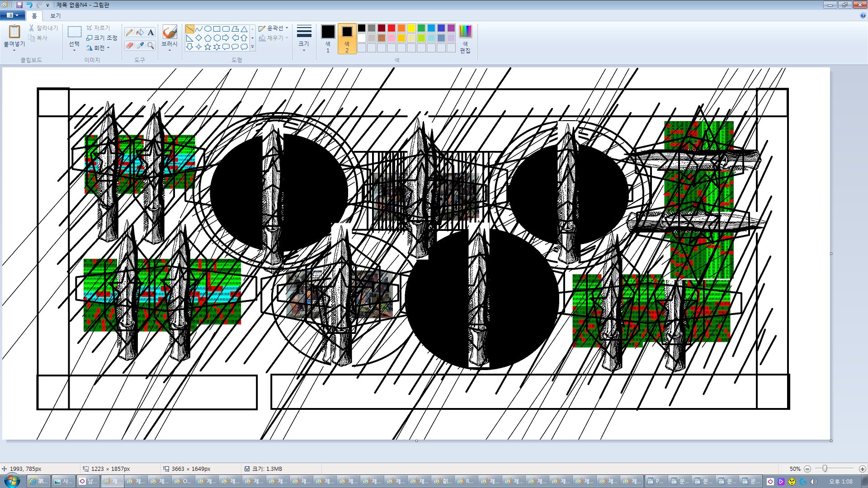Choose the Up arrow shape

click(x=244, y=38)
